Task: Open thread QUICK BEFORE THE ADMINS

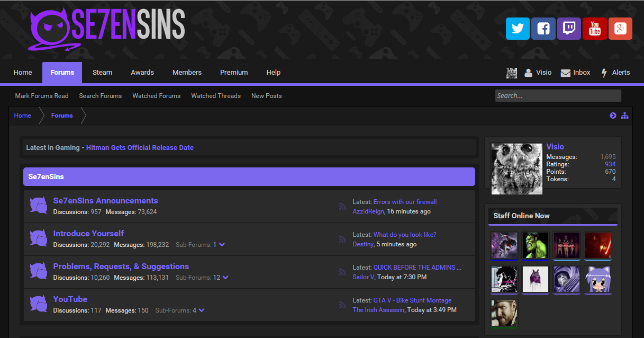Action: pyautogui.click(x=418, y=268)
